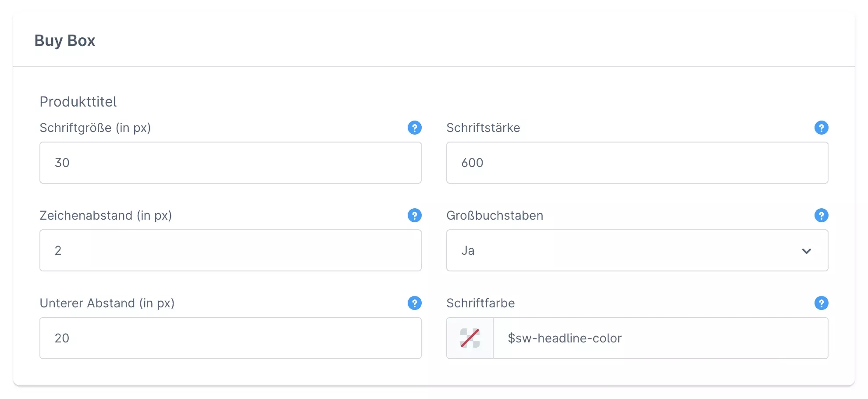Show help tooltip for Zeichenabstand

(x=414, y=215)
